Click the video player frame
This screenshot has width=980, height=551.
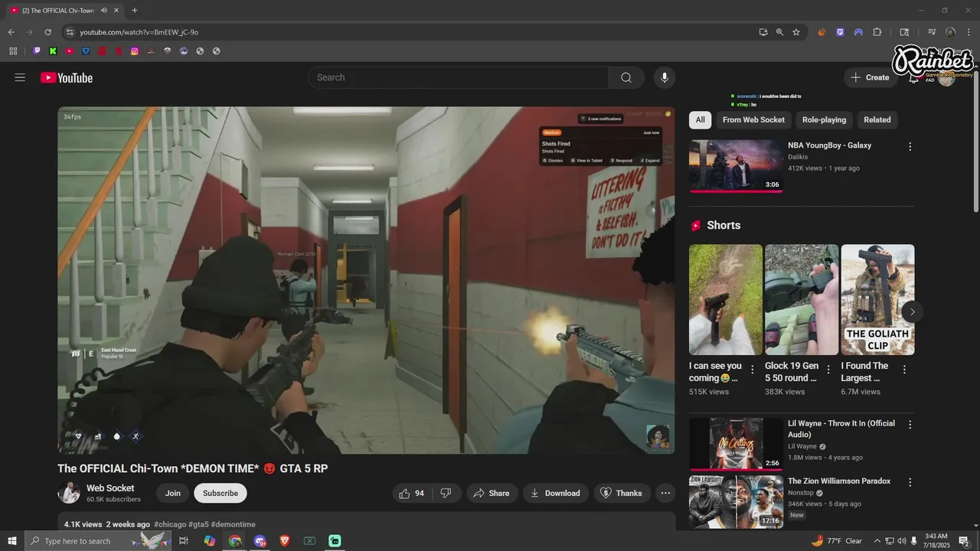click(366, 280)
